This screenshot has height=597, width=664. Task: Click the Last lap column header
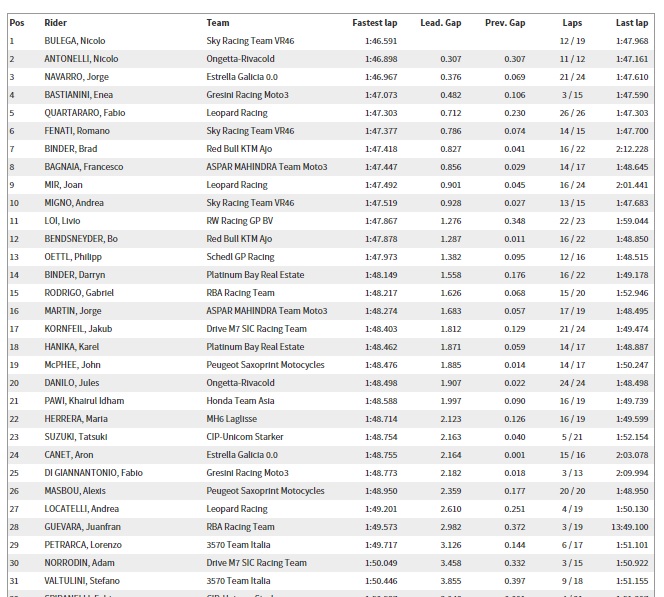(631, 22)
